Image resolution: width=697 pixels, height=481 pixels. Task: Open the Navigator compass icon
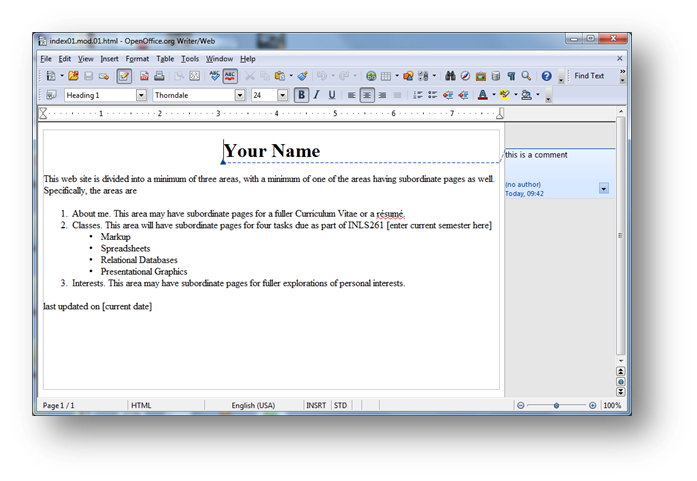466,76
